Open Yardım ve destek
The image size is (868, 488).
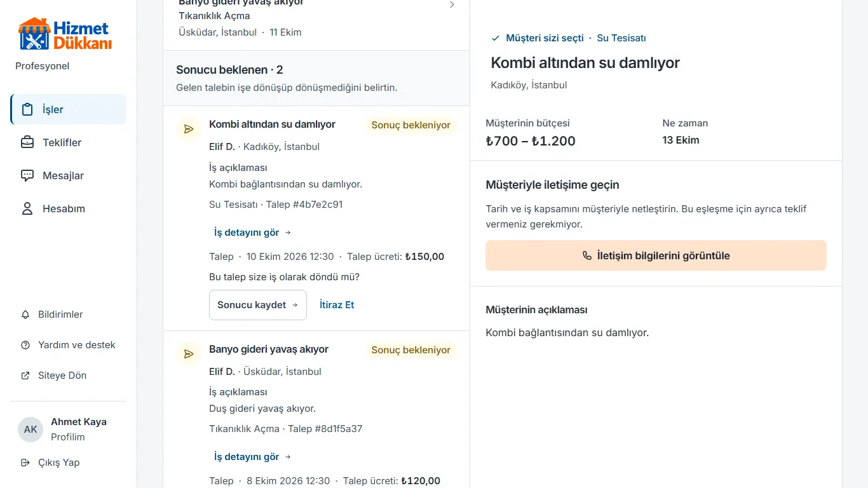tap(69, 345)
